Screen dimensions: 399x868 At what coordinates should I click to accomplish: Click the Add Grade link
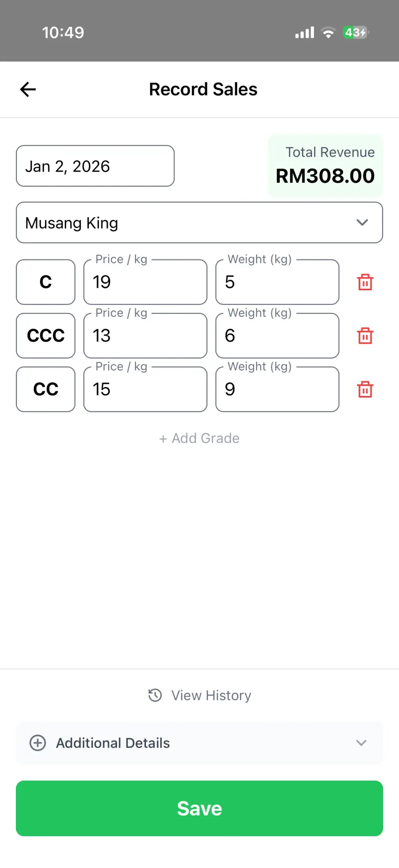point(199,438)
